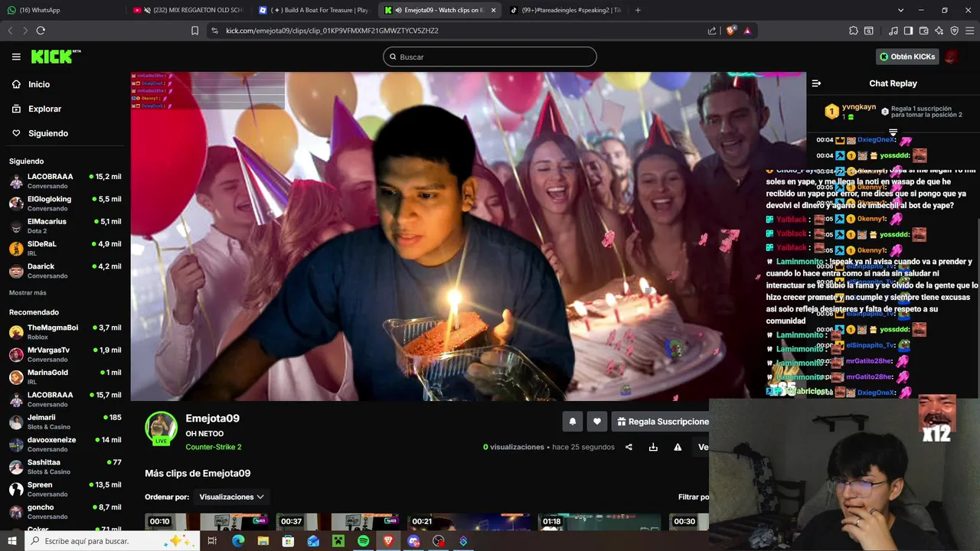This screenshot has width=980, height=551.
Task: Open Jeimarii Slots & Casino channel
Action: pyautogui.click(x=65, y=422)
